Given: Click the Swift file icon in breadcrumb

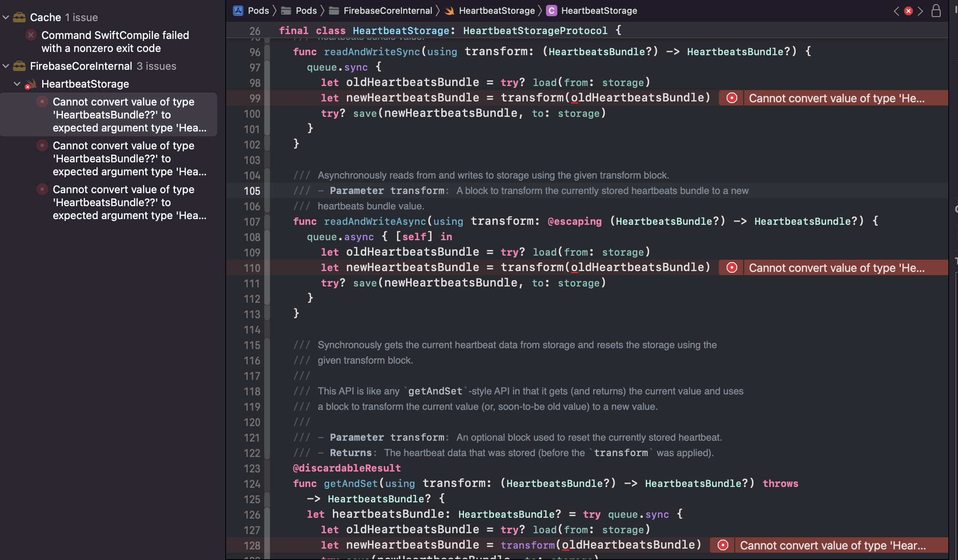Looking at the screenshot, I should pyautogui.click(x=449, y=11).
